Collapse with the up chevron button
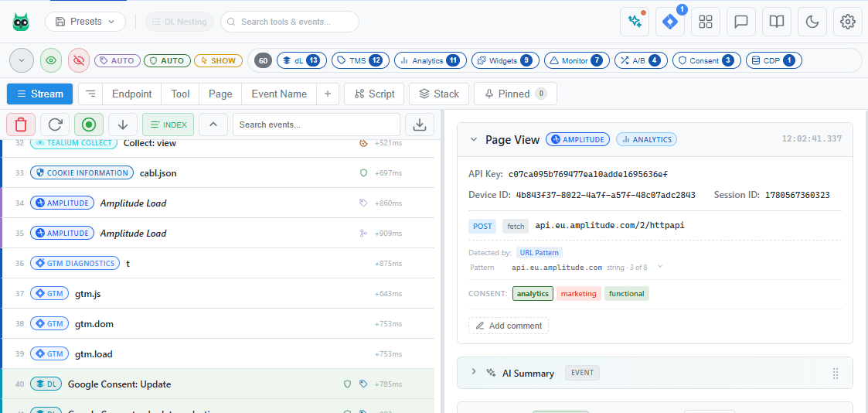 (213, 125)
